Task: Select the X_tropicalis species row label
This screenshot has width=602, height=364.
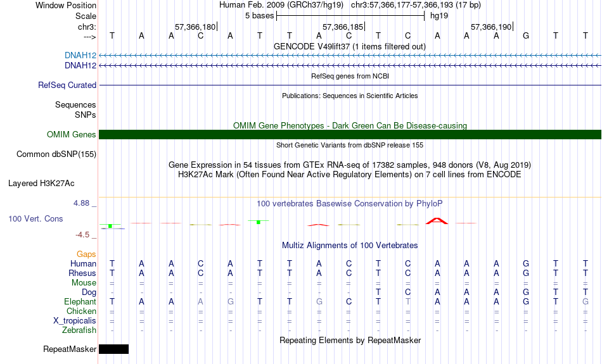Action: tap(75, 321)
